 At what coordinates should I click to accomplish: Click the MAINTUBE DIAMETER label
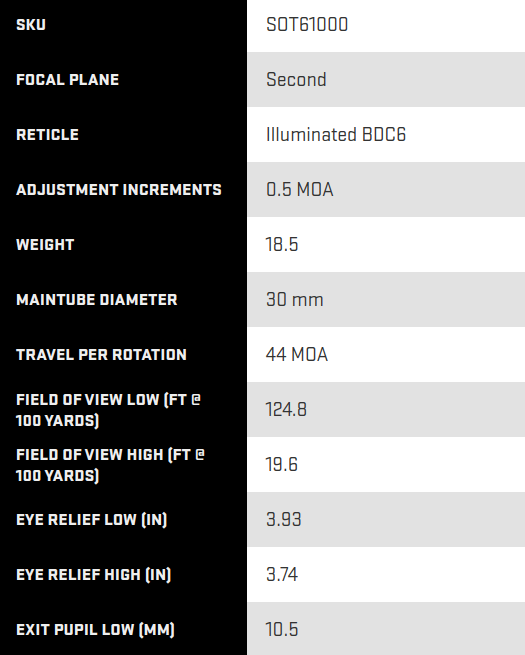tap(97, 300)
